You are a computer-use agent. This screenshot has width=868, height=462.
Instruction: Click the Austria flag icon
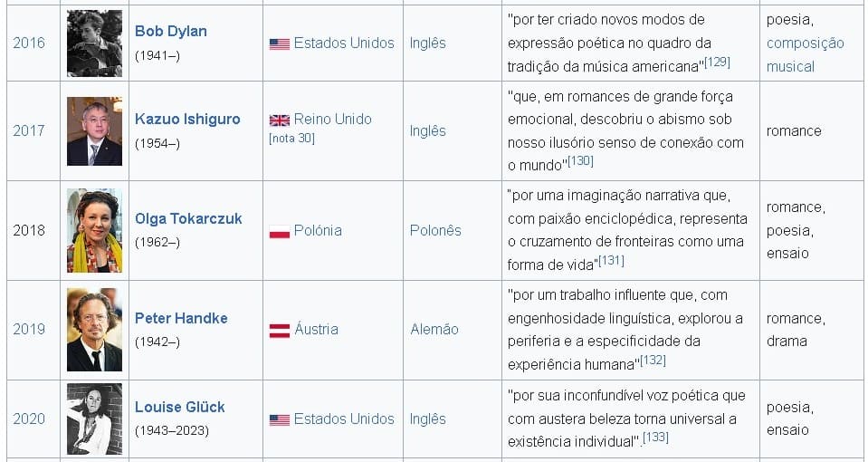(279, 330)
